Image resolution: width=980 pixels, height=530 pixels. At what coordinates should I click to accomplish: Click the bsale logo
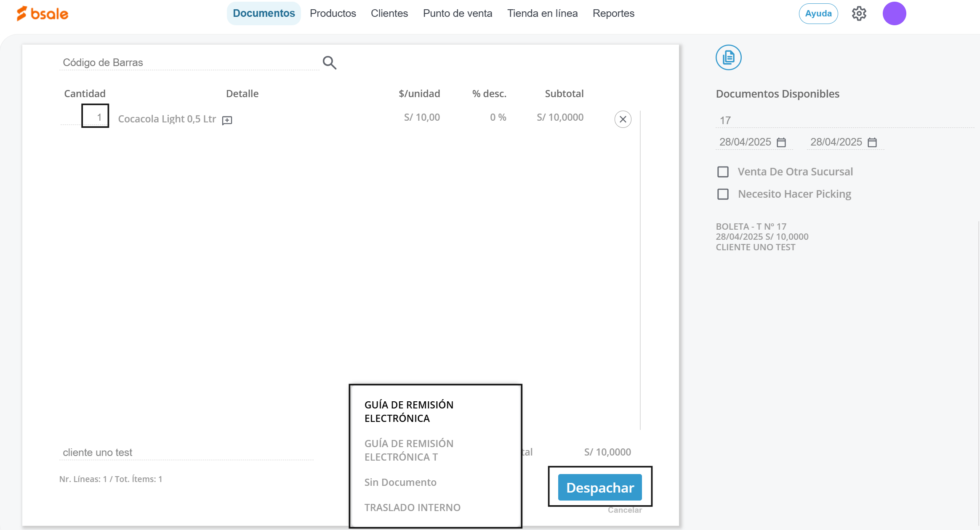pos(43,13)
